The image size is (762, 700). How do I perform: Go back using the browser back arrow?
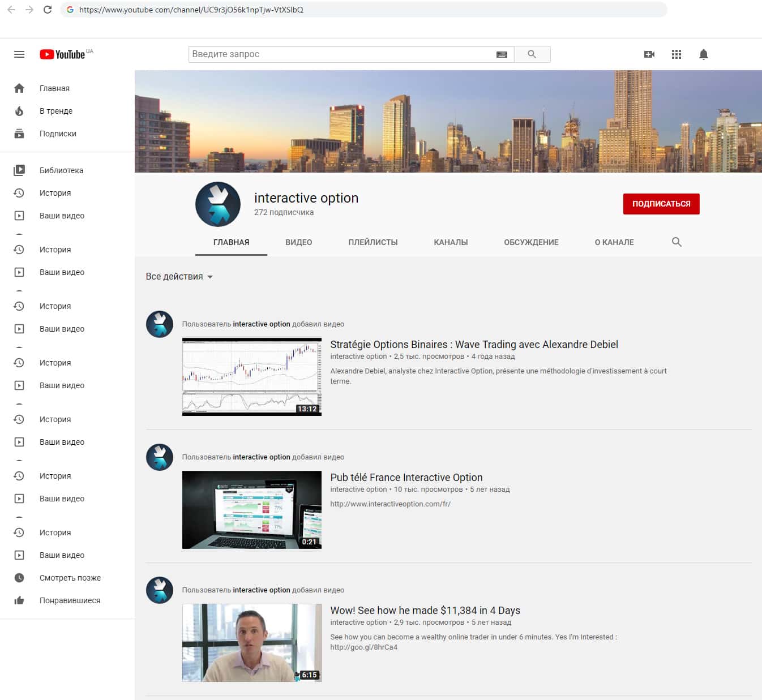coord(11,10)
